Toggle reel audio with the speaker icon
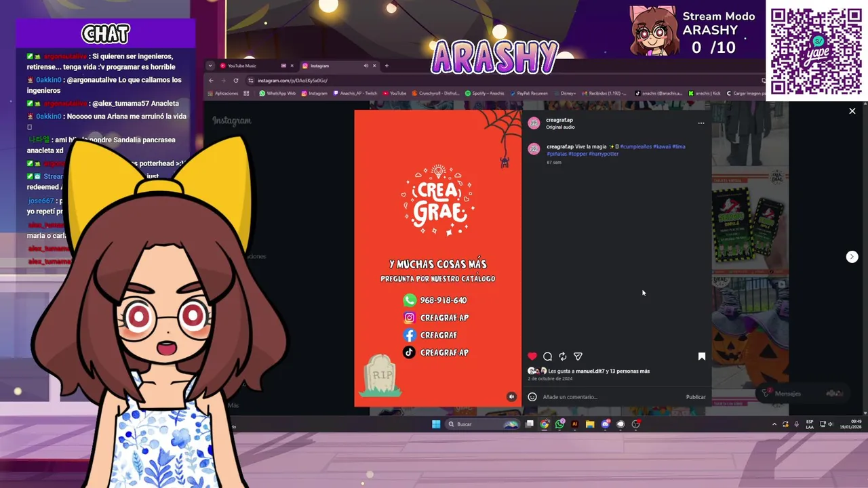Viewport: 868px width, 488px height. point(512,396)
